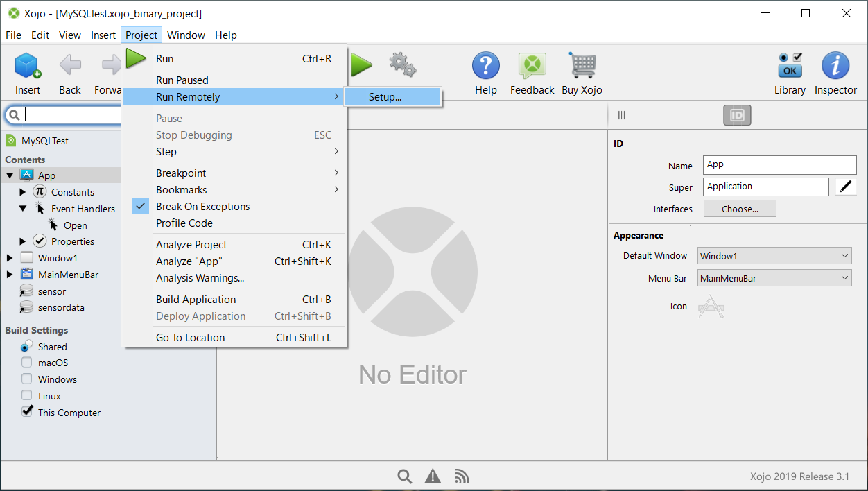868x491 pixels.
Task: Open the Default Window dropdown
Action: (x=774, y=256)
